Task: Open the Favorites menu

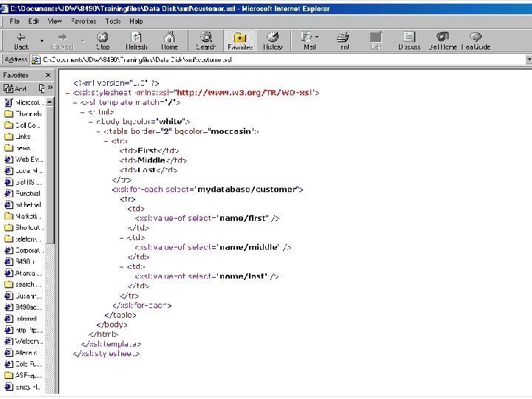Action: coord(83,21)
